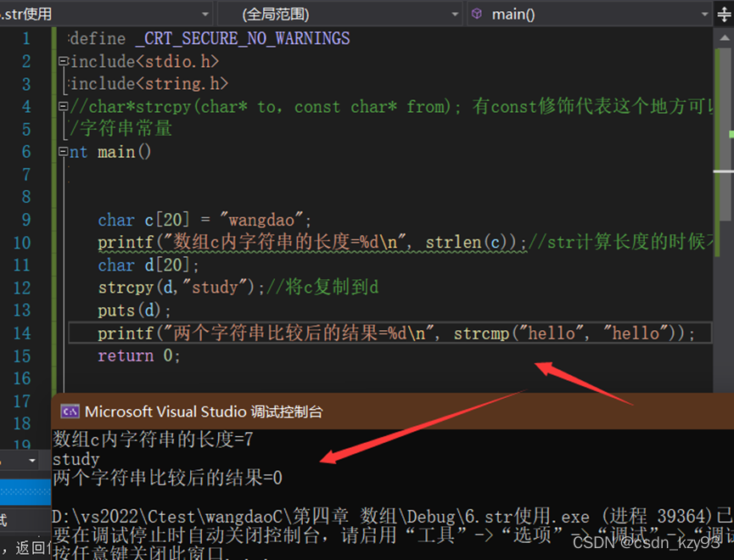Click the _CRT_SECURE_NO_WARNINGS macro text
The width and height of the screenshot is (734, 560).
(x=243, y=38)
